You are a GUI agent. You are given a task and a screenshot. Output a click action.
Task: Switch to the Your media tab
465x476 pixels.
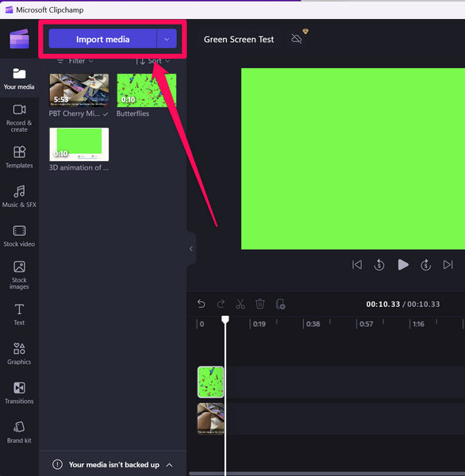pos(19,79)
